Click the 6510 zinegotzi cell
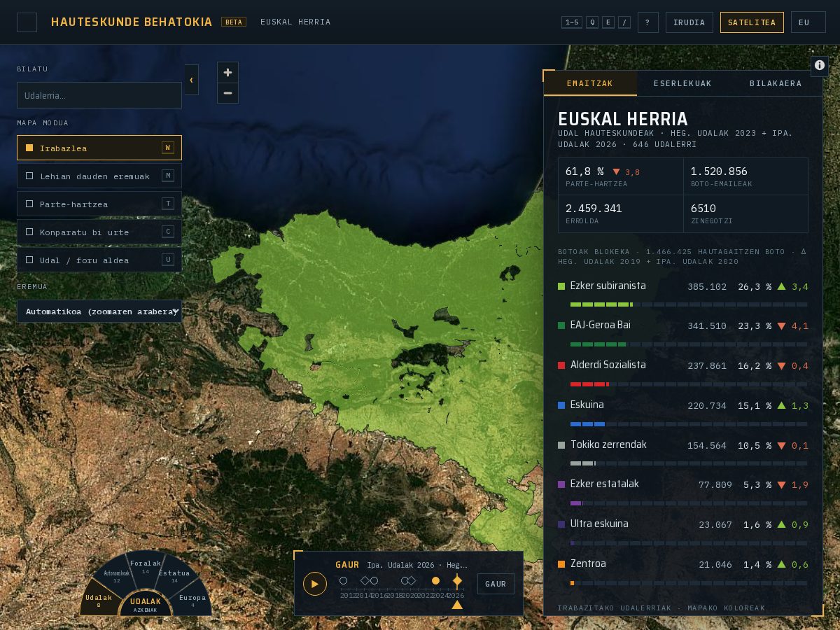840x630 pixels. click(745, 213)
